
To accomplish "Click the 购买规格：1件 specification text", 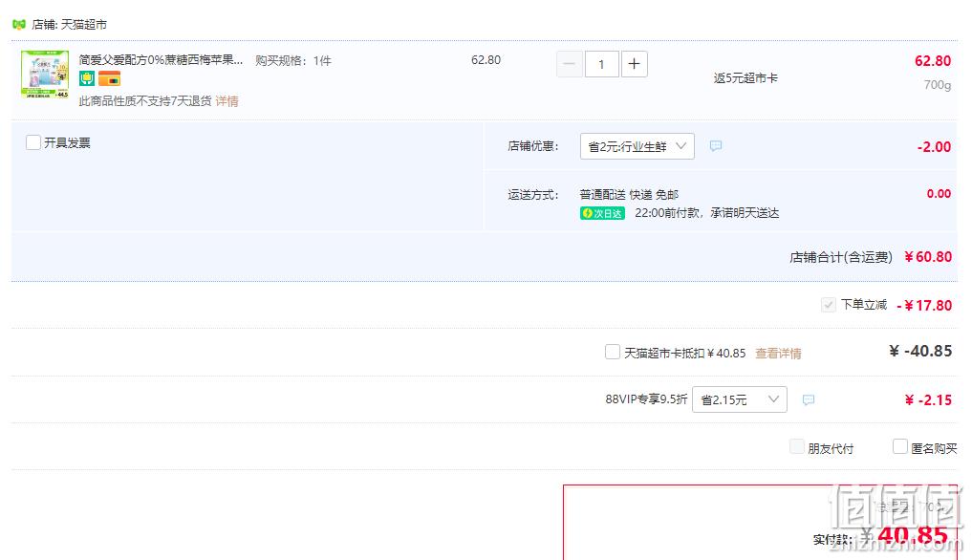I will (x=293, y=61).
